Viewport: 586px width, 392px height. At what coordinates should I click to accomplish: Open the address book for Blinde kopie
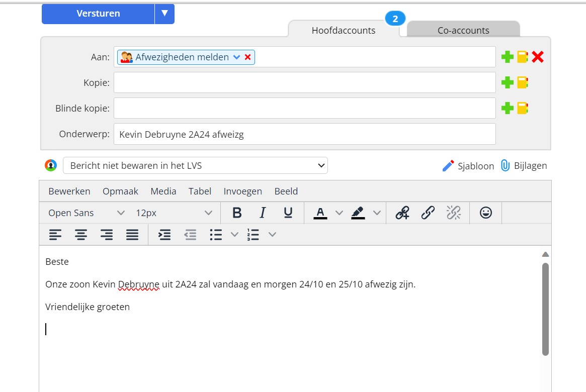[x=523, y=108]
